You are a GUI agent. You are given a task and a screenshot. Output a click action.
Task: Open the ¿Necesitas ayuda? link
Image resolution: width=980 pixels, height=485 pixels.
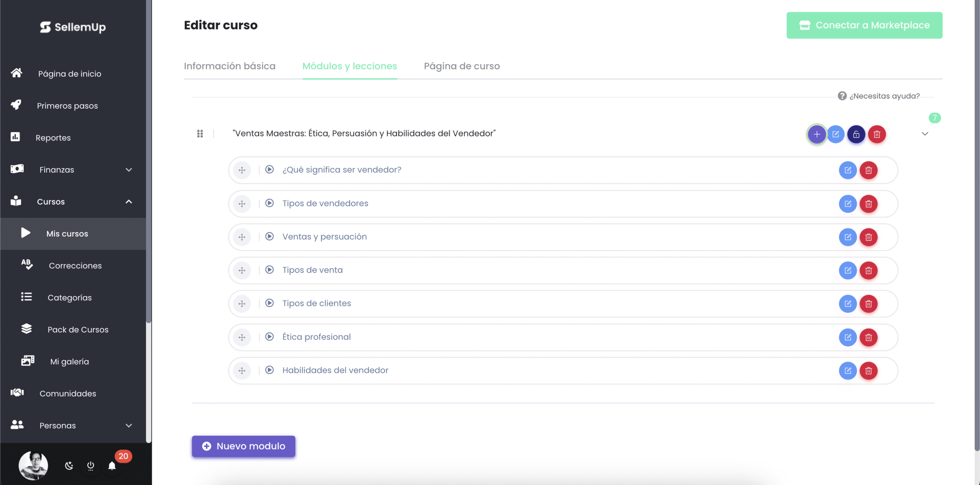(879, 96)
